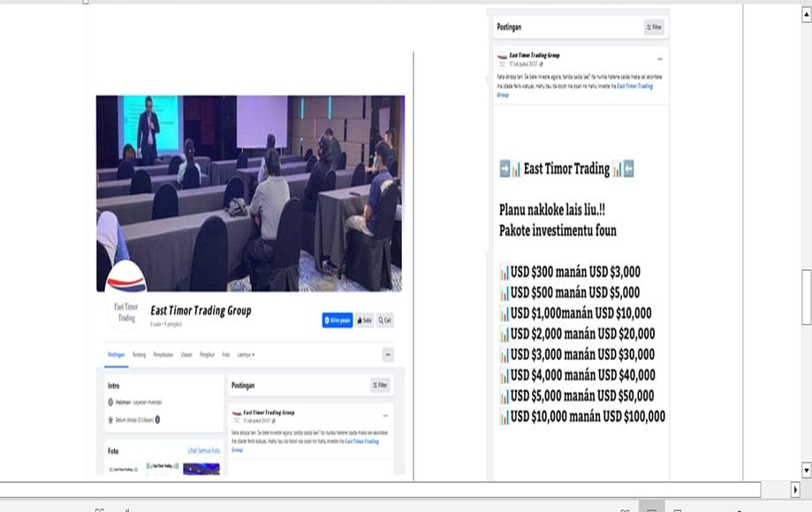This screenshot has width=812, height=512.
Task: Click the East Timor Trading Group link in top-right post
Action: click(x=635, y=87)
